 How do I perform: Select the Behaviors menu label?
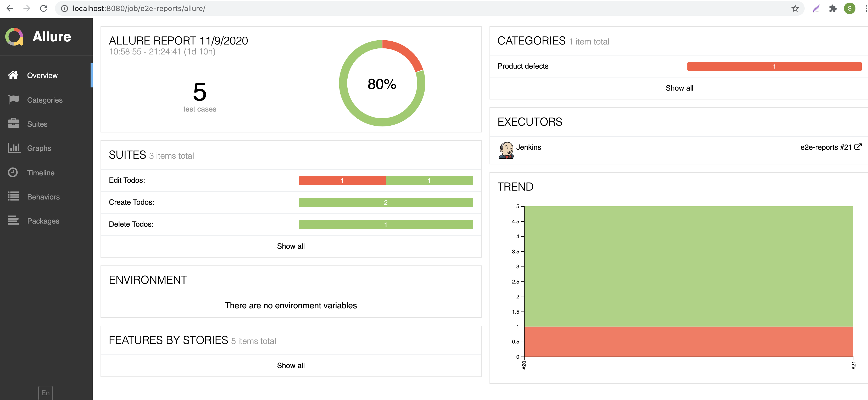click(x=43, y=197)
